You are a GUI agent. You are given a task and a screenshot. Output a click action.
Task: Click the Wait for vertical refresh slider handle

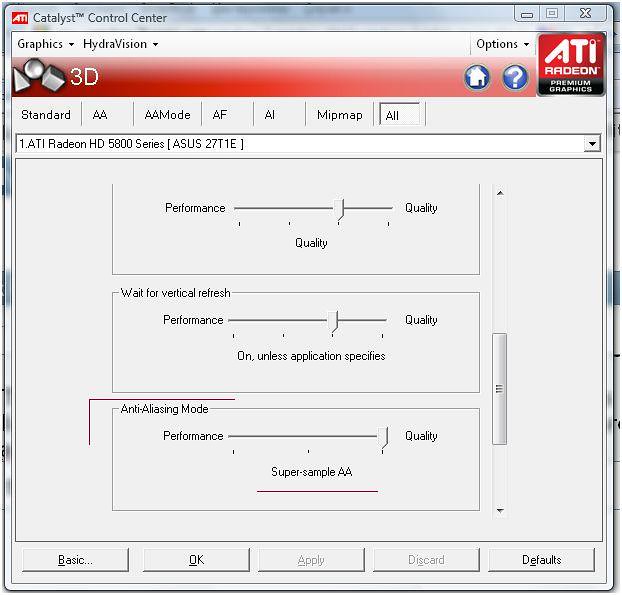(x=335, y=320)
